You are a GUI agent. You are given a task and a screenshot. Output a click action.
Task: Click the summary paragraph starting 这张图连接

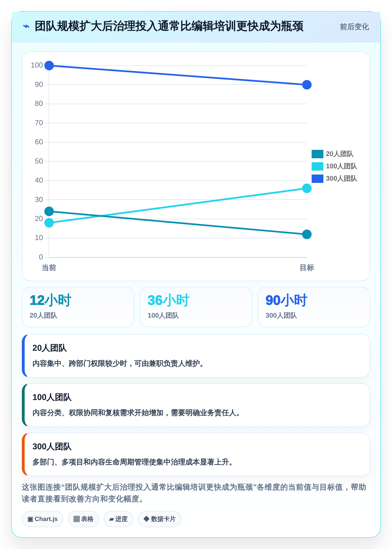point(194,493)
